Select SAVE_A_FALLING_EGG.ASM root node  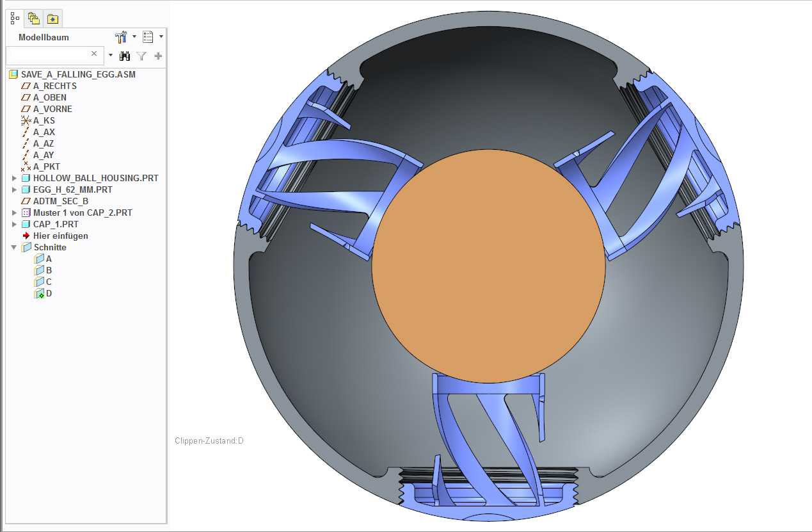pos(78,74)
